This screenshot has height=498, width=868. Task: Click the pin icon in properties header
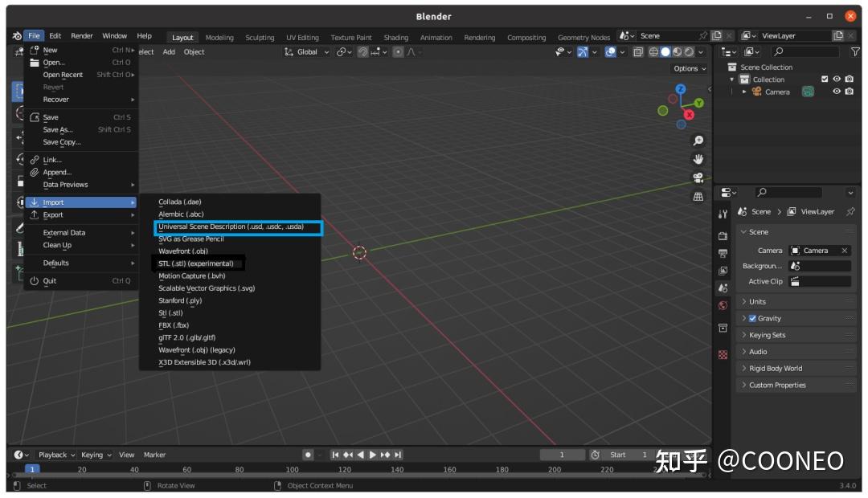[x=850, y=211]
